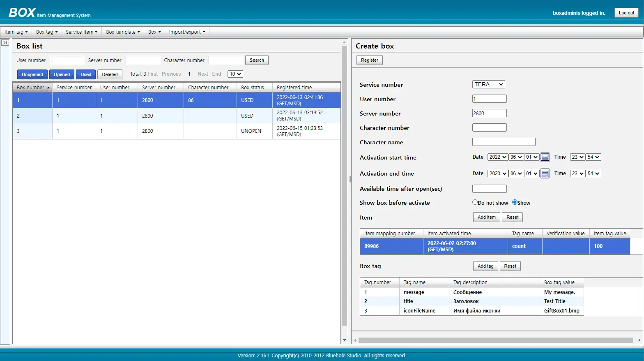
Task: Go to Next page link
Action: pos(203,74)
